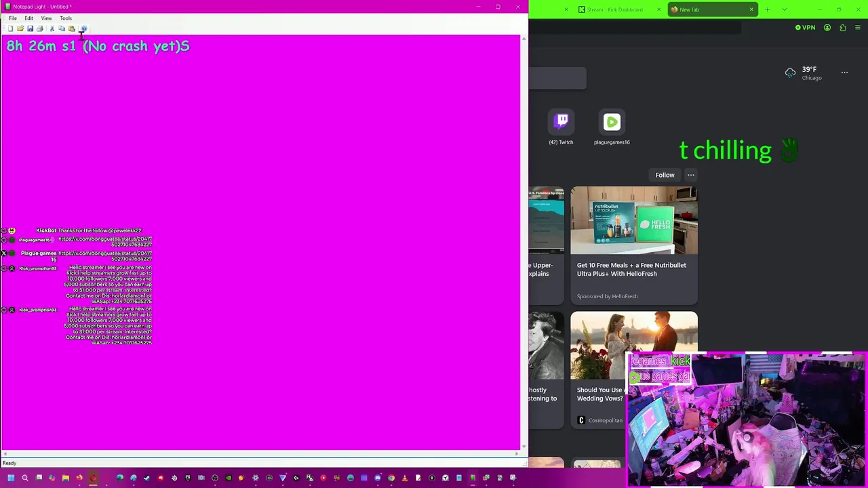Open the View menu in Notepad Light
Viewport: 868px width, 488px height.
[46, 18]
